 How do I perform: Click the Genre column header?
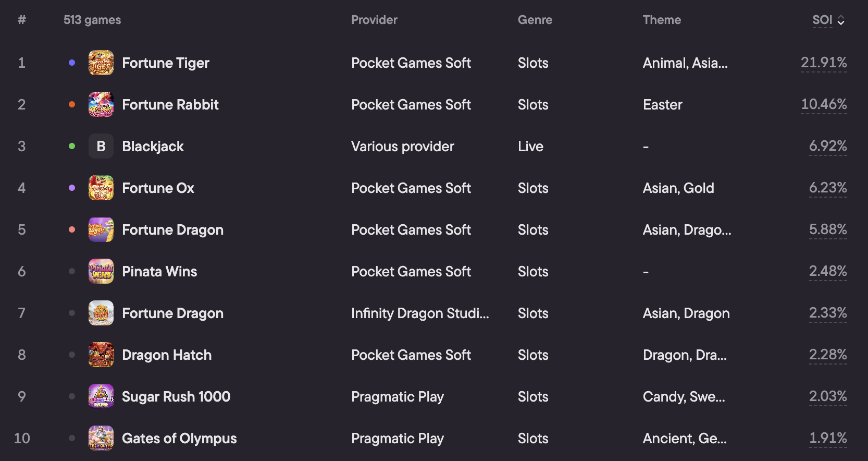(x=535, y=20)
